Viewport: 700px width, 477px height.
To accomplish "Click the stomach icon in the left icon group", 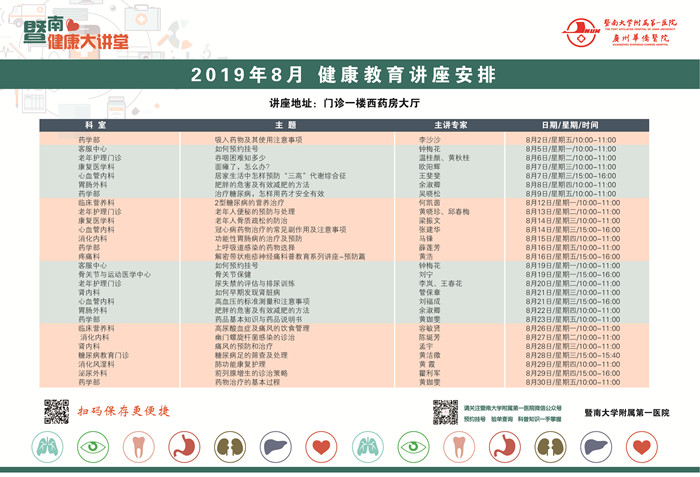I will tap(184, 447).
